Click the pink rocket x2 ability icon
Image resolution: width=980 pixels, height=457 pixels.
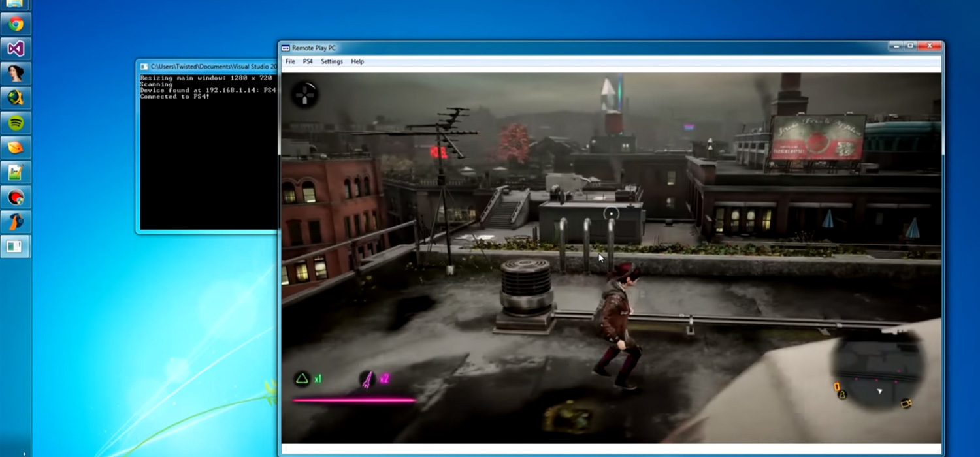coord(367,379)
